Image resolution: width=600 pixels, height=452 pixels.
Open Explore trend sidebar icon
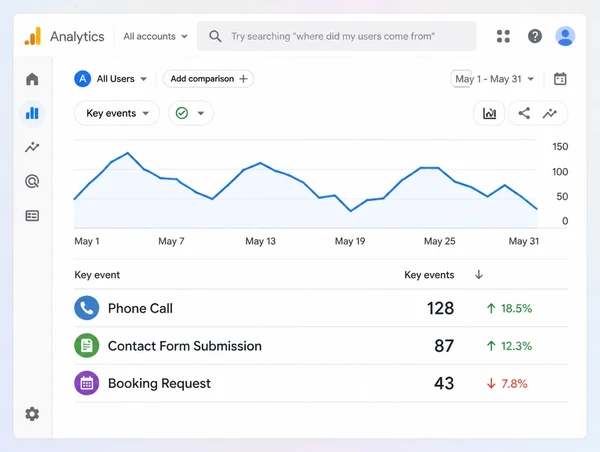point(32,147)
